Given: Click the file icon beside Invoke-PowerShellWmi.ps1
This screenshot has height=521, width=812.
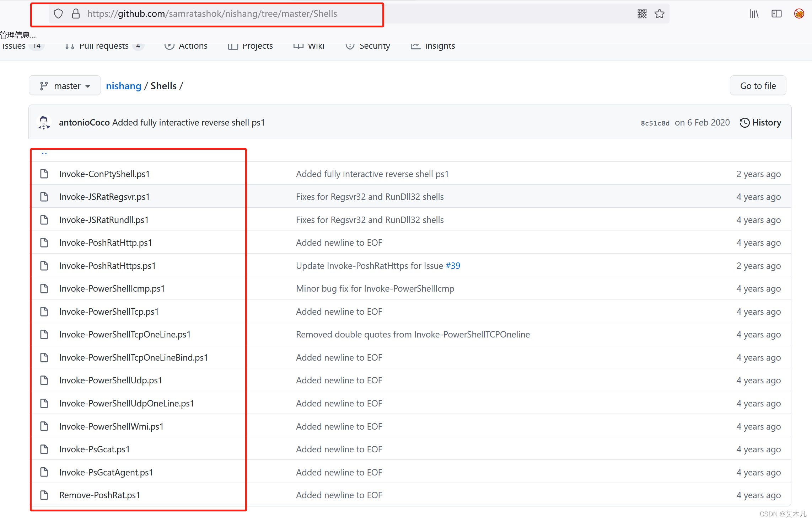Looking at the screenshot, I should point(44,426).
